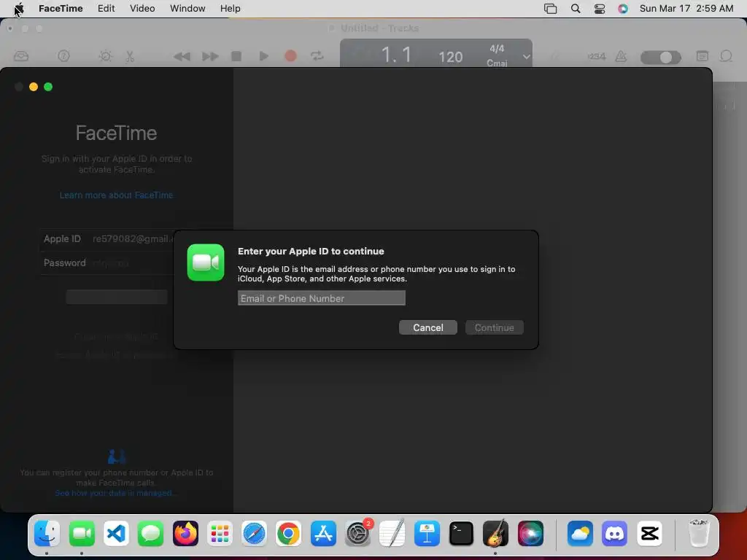Open Keynote from the Dock

pyautogui.click(x=427, y=533)
